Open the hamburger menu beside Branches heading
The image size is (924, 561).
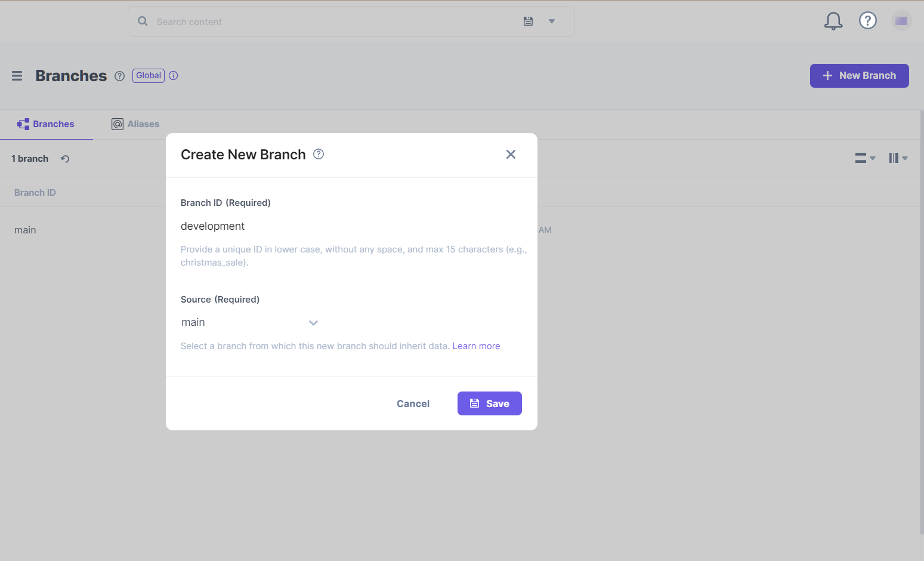coord(17,76)
